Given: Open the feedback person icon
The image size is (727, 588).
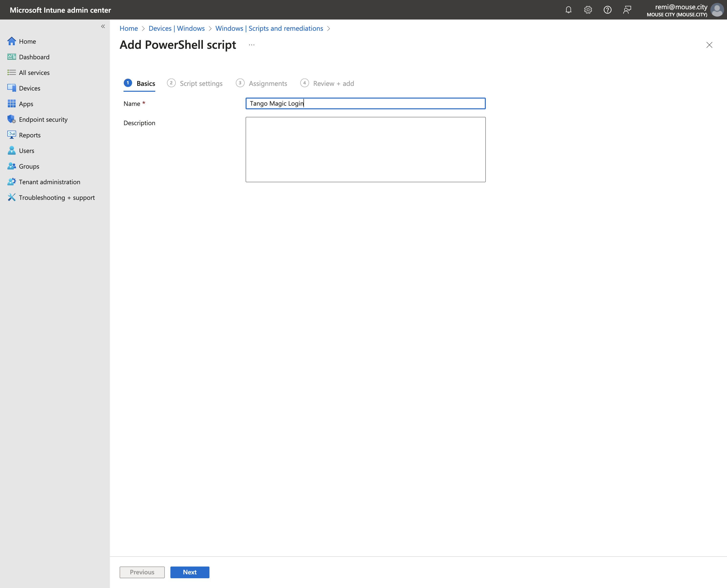Looking at the screenshot, I should [627, 10].
